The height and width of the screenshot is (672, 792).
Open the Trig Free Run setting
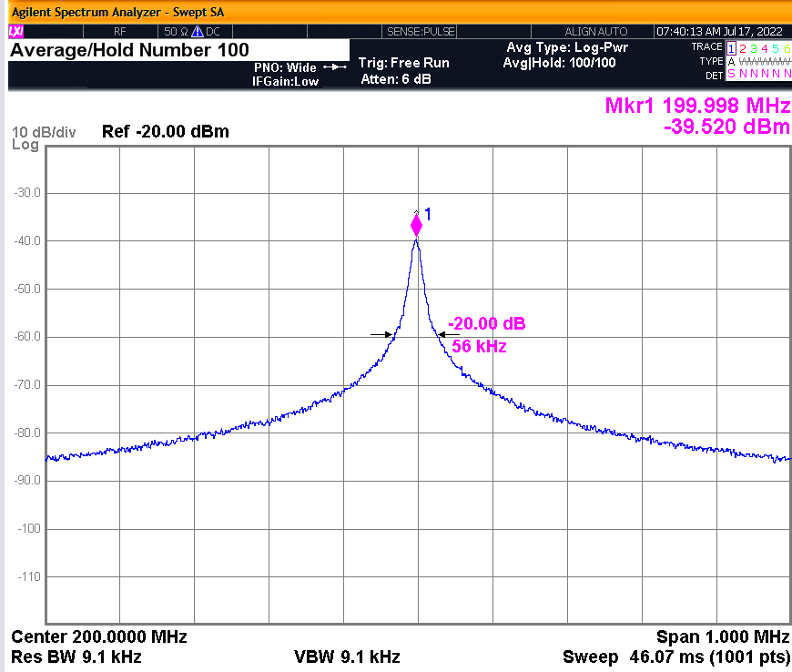tap(403, 63)
